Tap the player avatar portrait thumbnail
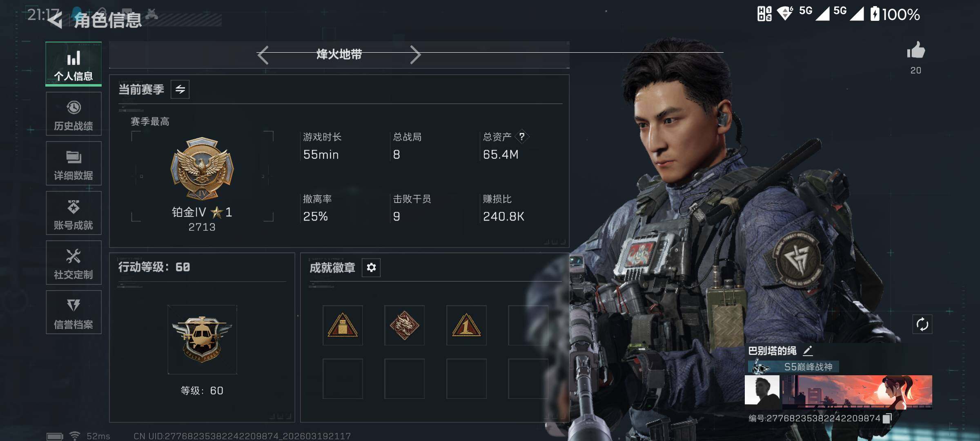 762,390
